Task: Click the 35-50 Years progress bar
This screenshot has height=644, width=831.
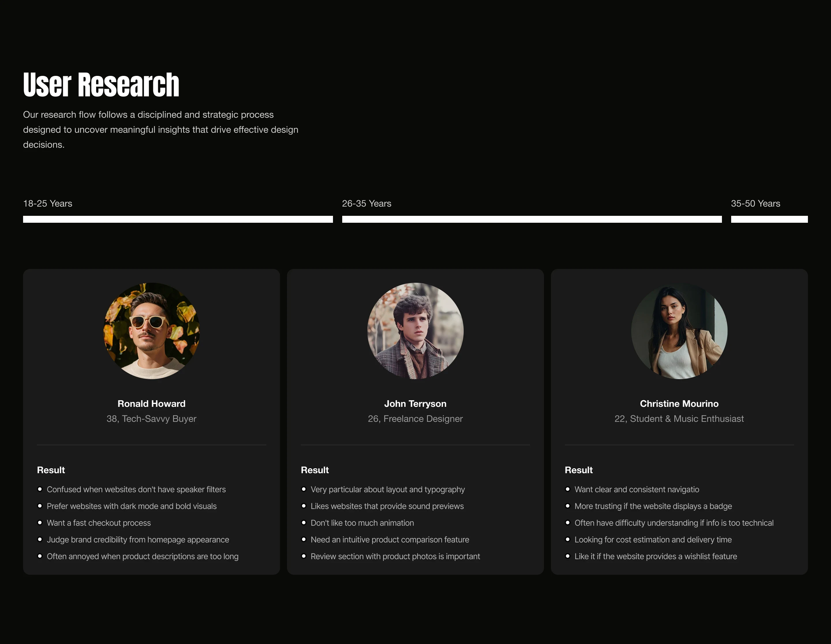Action: [769, 219]
